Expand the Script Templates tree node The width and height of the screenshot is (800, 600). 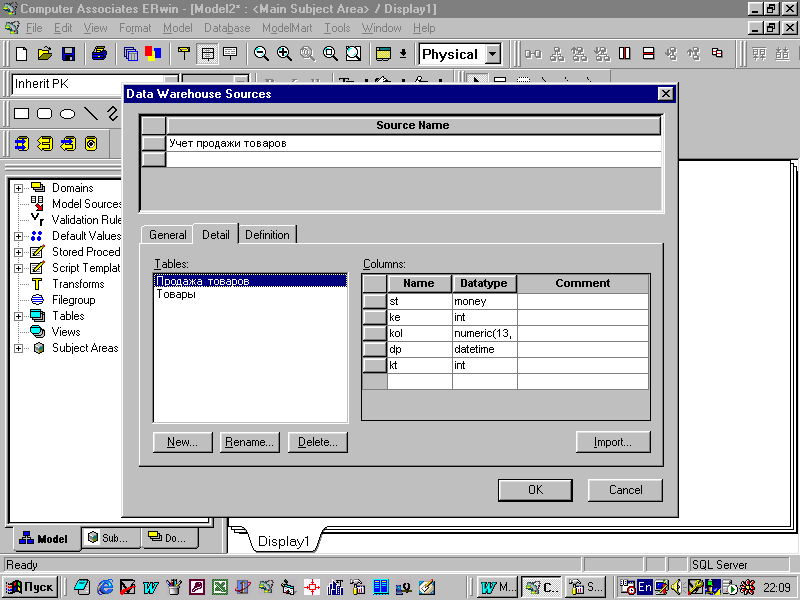18,268
